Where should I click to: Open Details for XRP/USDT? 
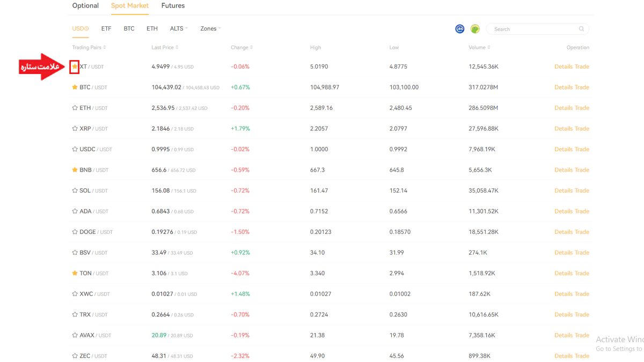[563, 129]
